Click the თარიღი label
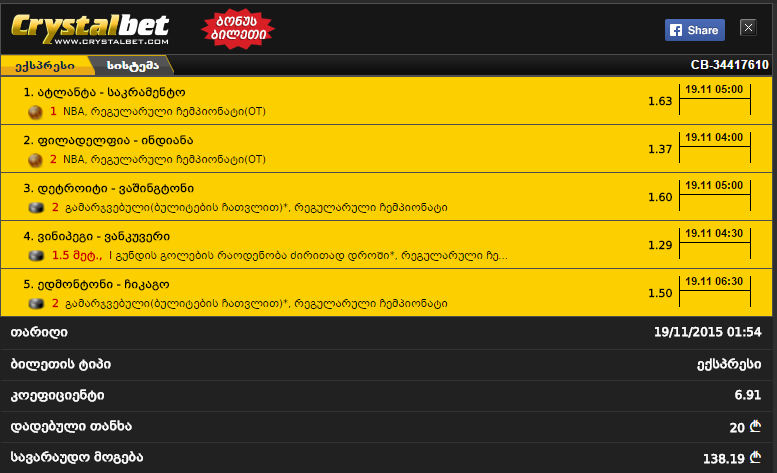 click(39, 332)
